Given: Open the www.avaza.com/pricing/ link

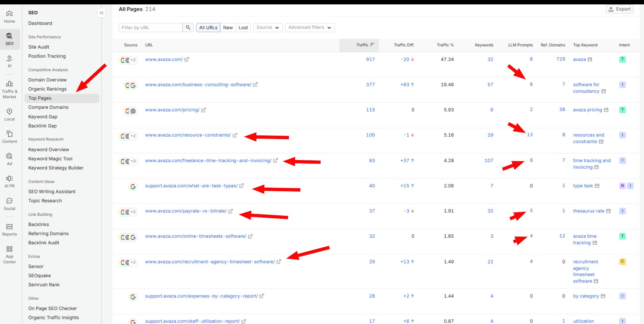Looking at the screenshot, I should tap(172, 110).
